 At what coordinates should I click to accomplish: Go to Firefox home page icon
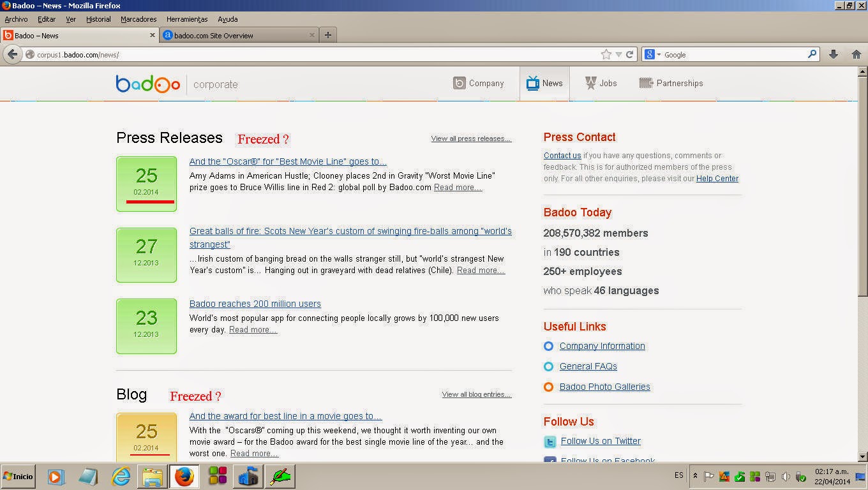click(857, 55)
